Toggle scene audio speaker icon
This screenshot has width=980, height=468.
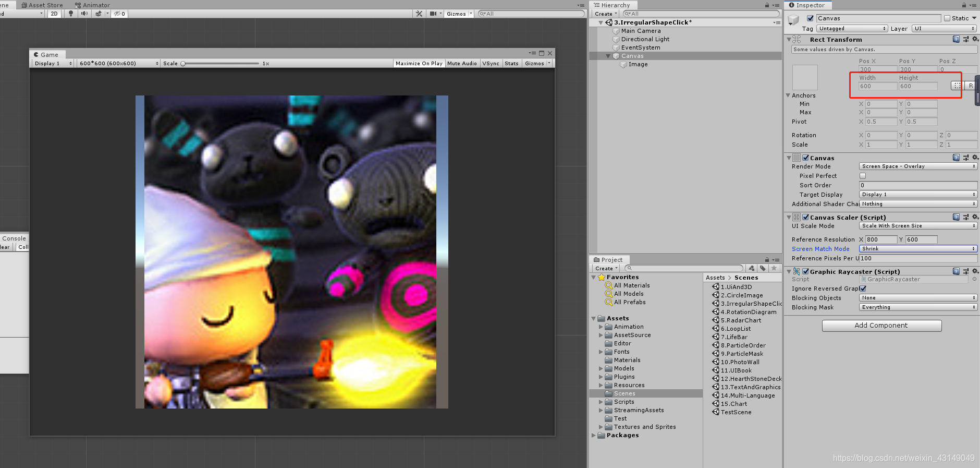point(84,14)
